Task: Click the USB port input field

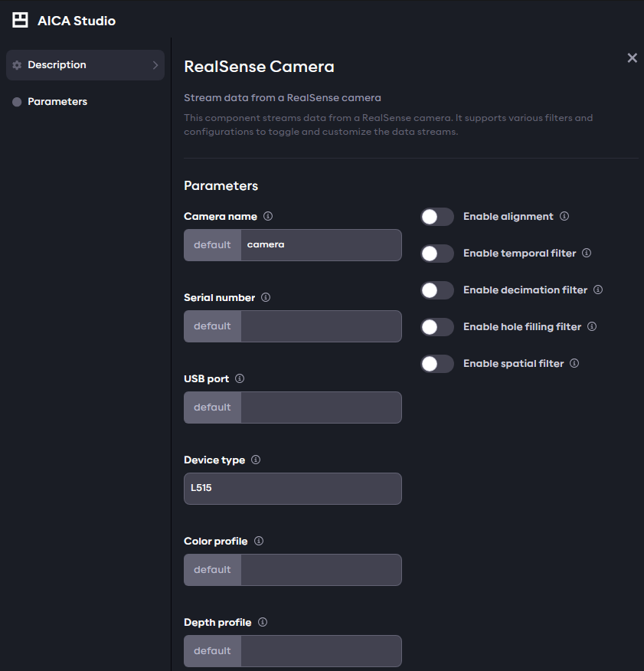Action: (x=321, y=408)
